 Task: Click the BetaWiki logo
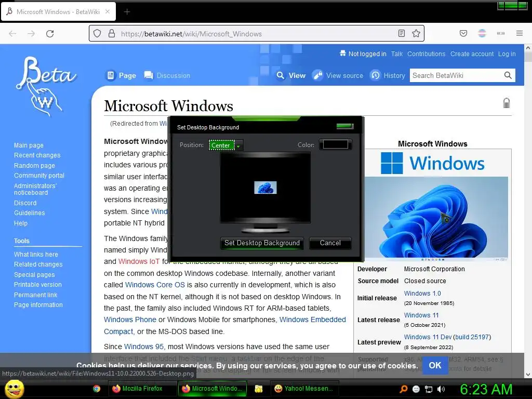pyautogui.click(x=46, y=86)
